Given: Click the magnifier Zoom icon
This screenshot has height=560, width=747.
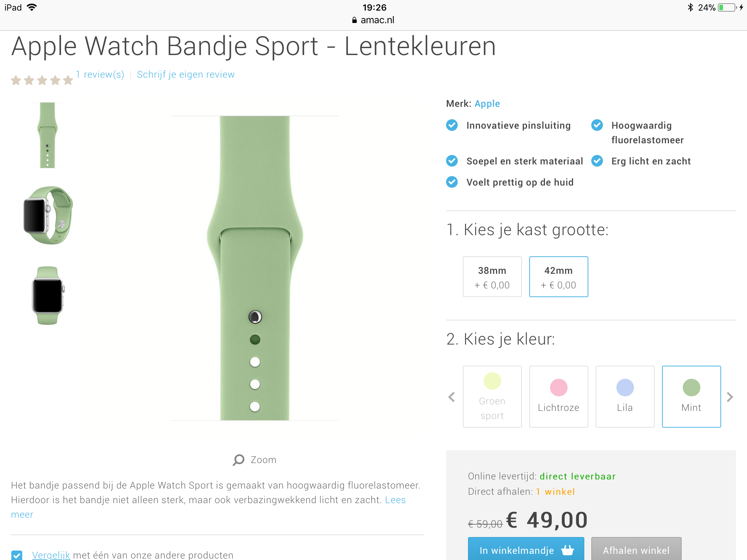Looking at the screenshot, I should 239,460.
